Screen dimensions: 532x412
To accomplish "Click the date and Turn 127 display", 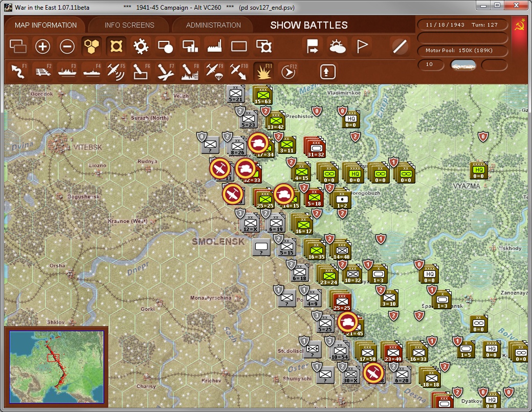I will (462, 25).
